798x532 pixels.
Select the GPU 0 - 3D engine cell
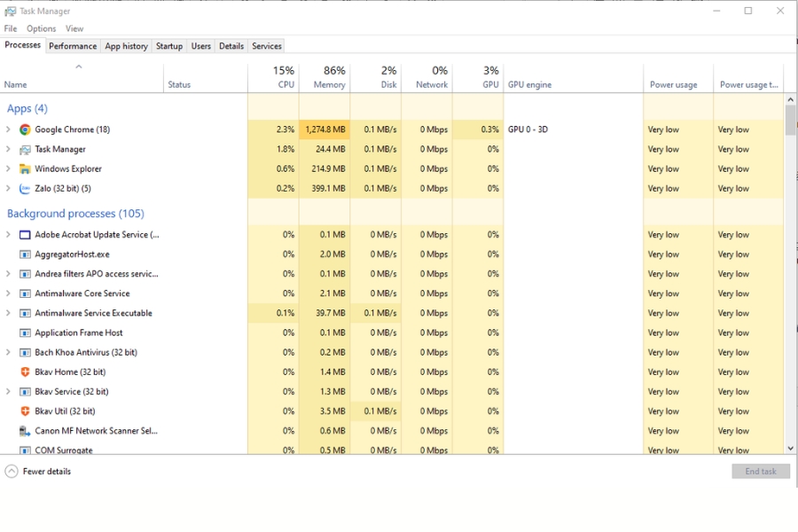click(573, 129)
